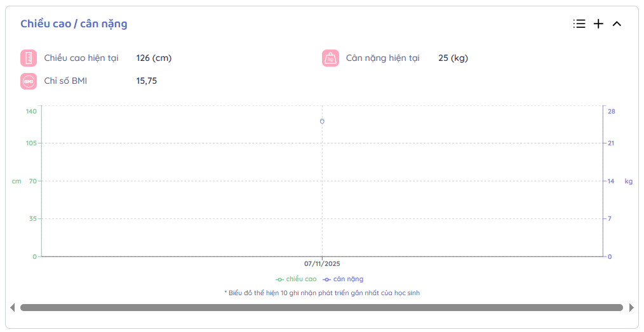Image resolution: width=644 pixels, height=332 pixels.
Task: Click the pink BMI icon
Action: 29,81
